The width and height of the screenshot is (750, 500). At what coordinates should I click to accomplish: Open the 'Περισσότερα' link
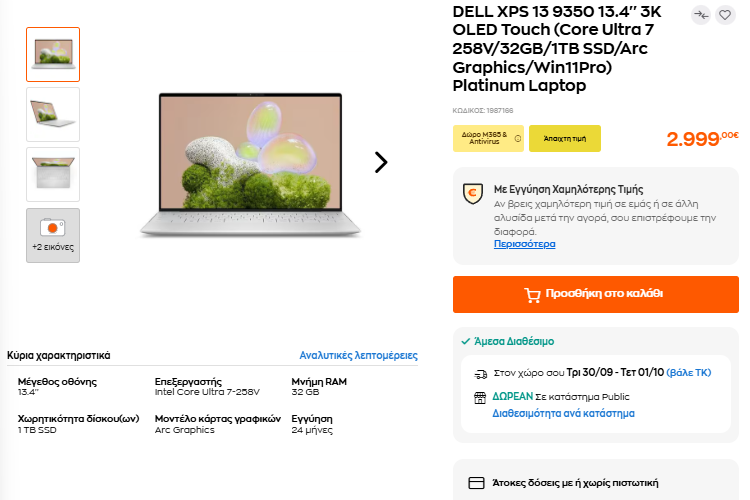pyautogui.click(x=524, y=244)
